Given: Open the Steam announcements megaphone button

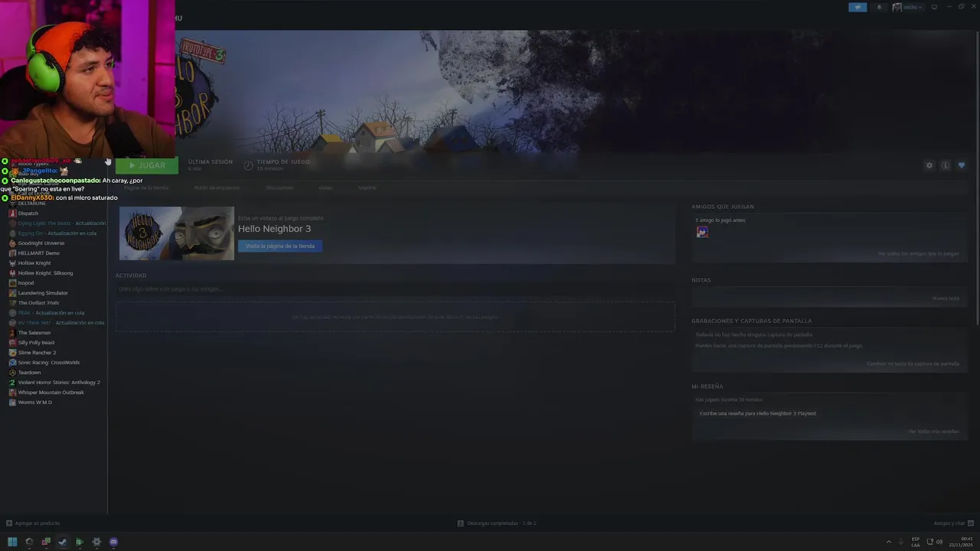Looking at the screenshot, I should (857, 7).
